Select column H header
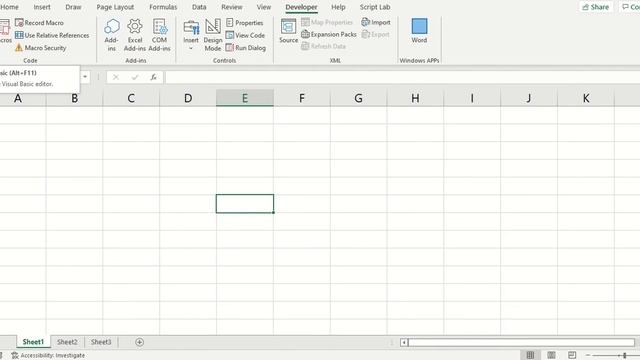This screenshot has width=640, height=360. (415, 98)
